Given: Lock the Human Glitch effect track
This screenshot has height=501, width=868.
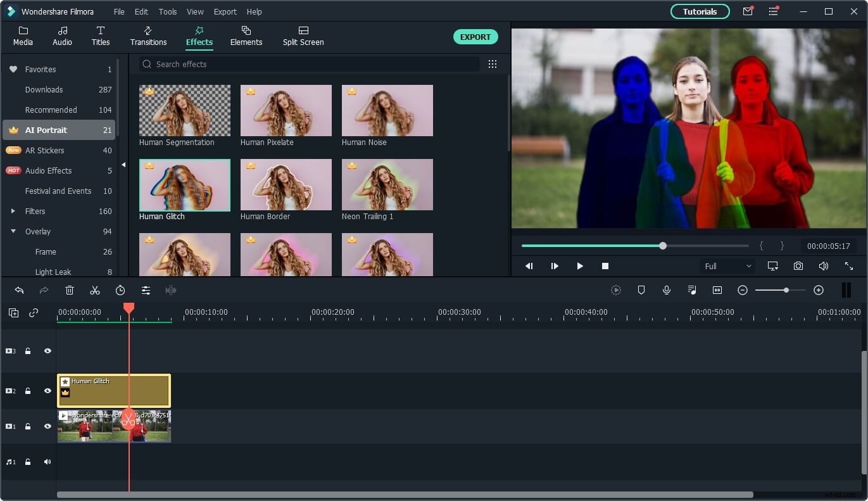Looking at the screenshot, I should point(28,391).
